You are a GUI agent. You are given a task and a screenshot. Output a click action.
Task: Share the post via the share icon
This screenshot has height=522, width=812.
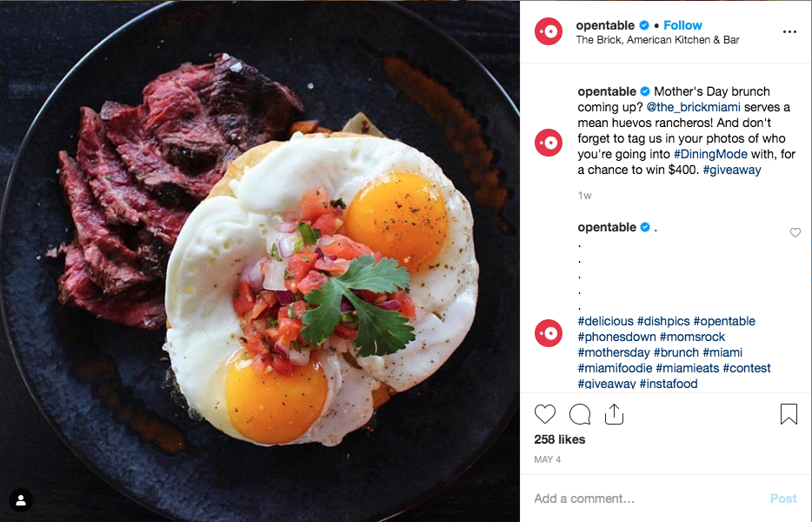point(614,414)
